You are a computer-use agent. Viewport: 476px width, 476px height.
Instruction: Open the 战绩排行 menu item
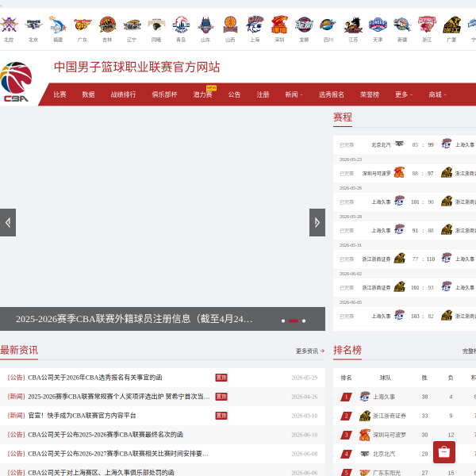point(123,94)
